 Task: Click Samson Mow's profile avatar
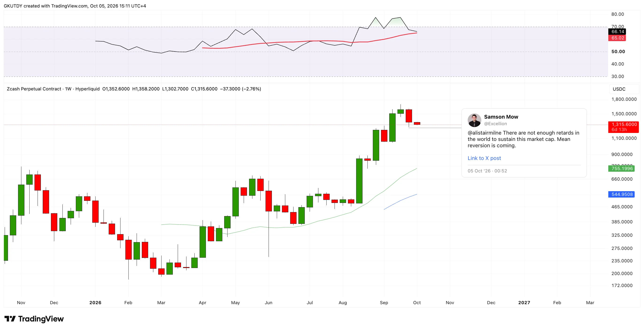point(474,120)
